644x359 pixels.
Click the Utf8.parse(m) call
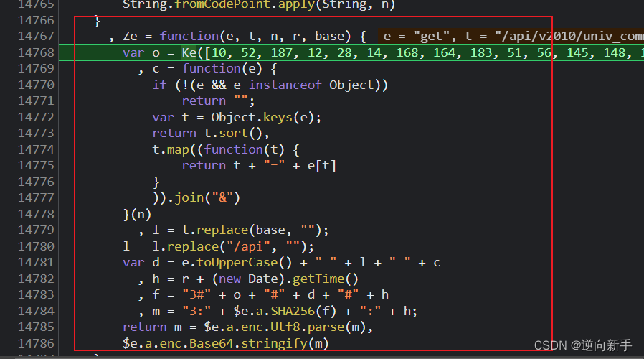(318, 327)
